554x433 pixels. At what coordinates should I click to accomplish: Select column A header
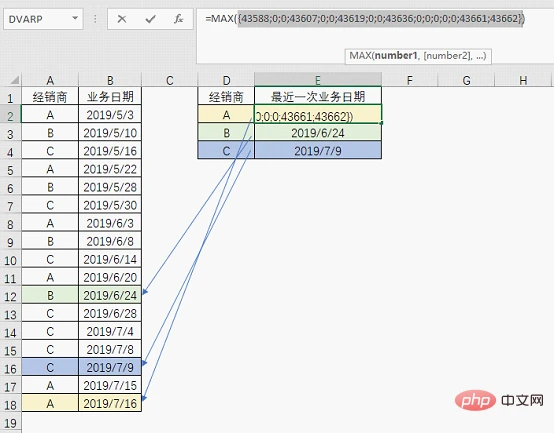point(50,80)
